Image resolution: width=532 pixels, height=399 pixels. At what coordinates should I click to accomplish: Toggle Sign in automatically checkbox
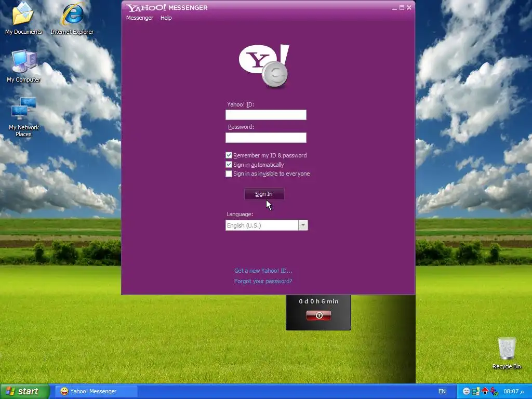229,165
